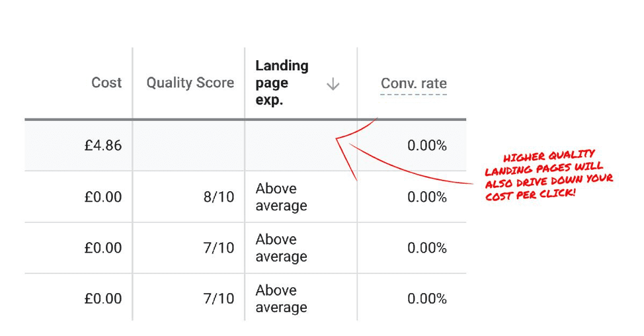Click the 0.00% conversion rate in the 8/10 row
This screenshot has height=336, width=644.
click(x=427, y=196)
